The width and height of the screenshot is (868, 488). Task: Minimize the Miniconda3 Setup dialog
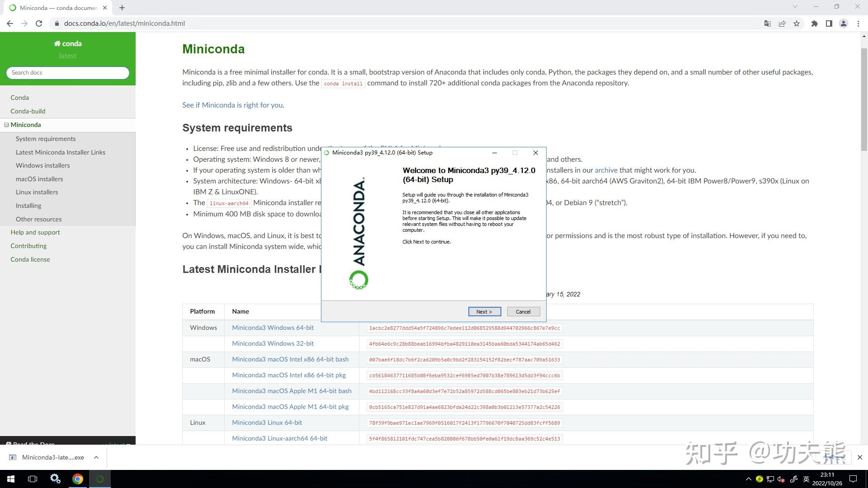(495, 153)
